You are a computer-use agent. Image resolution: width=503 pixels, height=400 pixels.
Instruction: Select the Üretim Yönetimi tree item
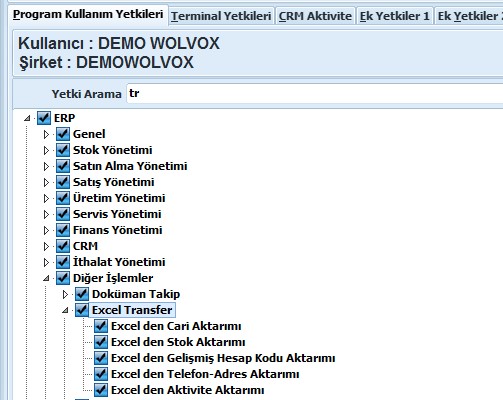119,198
